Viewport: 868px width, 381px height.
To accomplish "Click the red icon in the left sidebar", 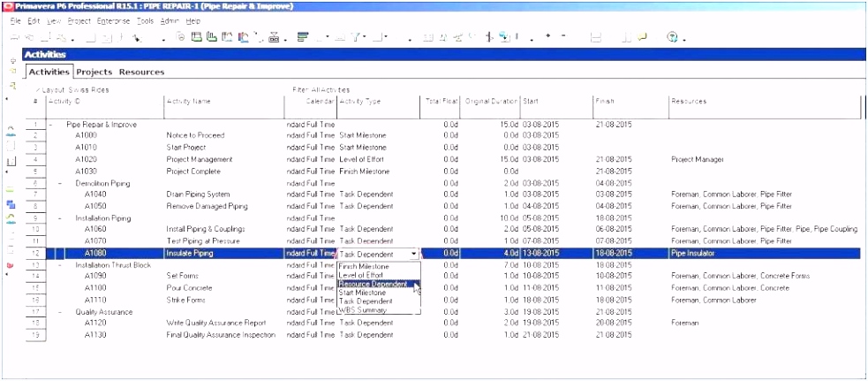I will (x=11, y=266).
